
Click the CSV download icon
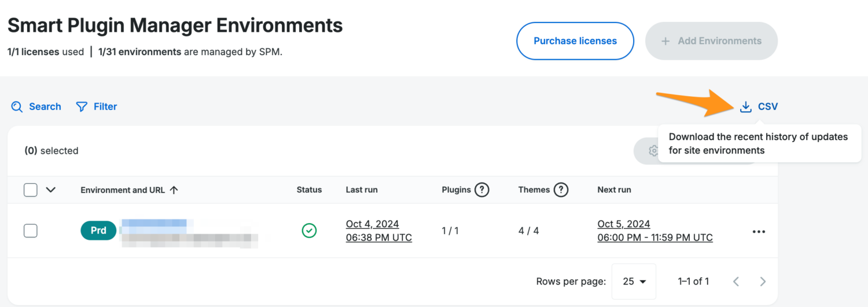[746, 107]
